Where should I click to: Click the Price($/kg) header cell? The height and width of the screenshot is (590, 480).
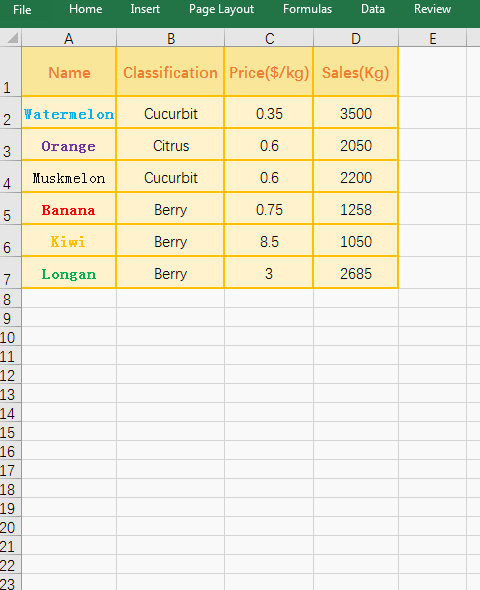tap(269, 71)
